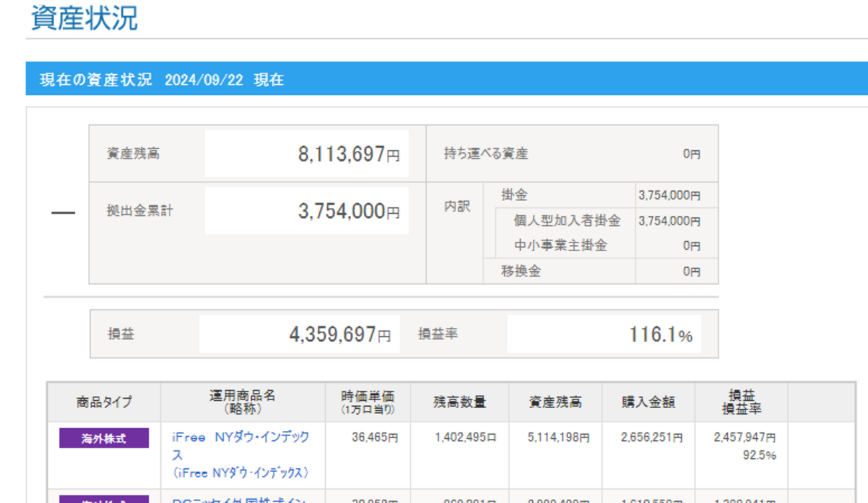Click the 個人型加入者掛金 label
The height and width of the screenshot is (503, 868).
pos(567,220)
